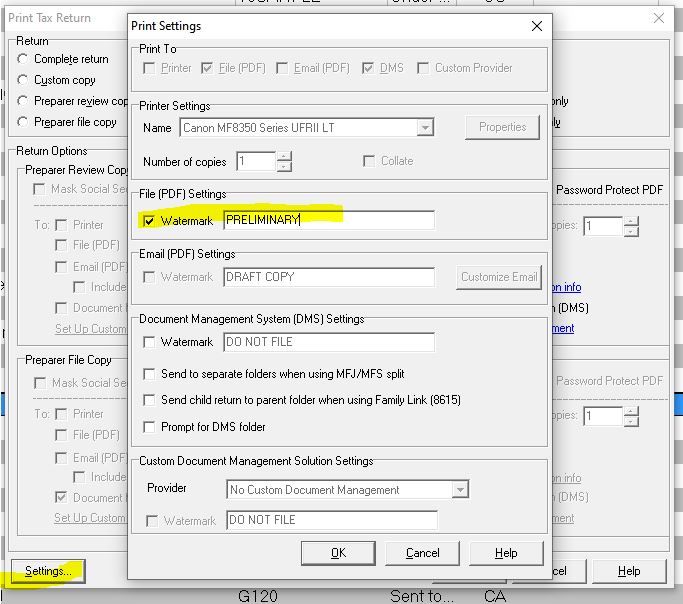Enable the DMS Watermark checkbox
Screen dimensions: 683x604
150,342
